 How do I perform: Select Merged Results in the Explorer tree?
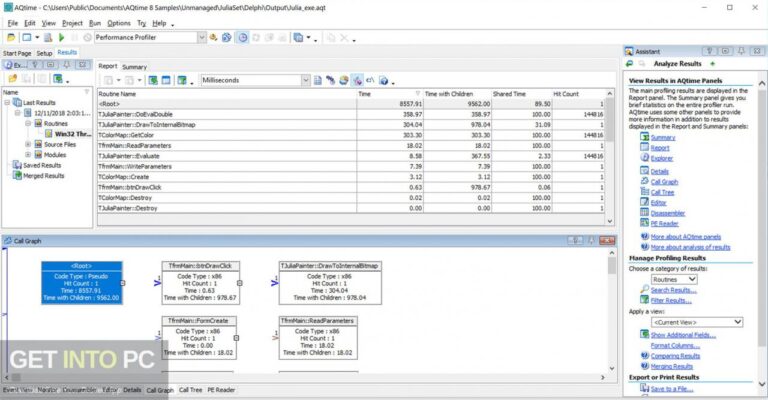pos(44,175)
